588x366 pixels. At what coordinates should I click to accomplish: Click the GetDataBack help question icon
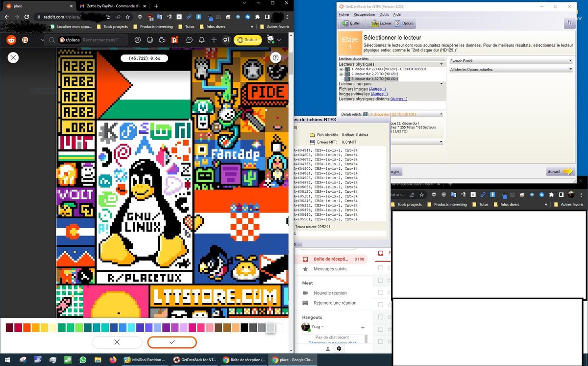(569, 23)
